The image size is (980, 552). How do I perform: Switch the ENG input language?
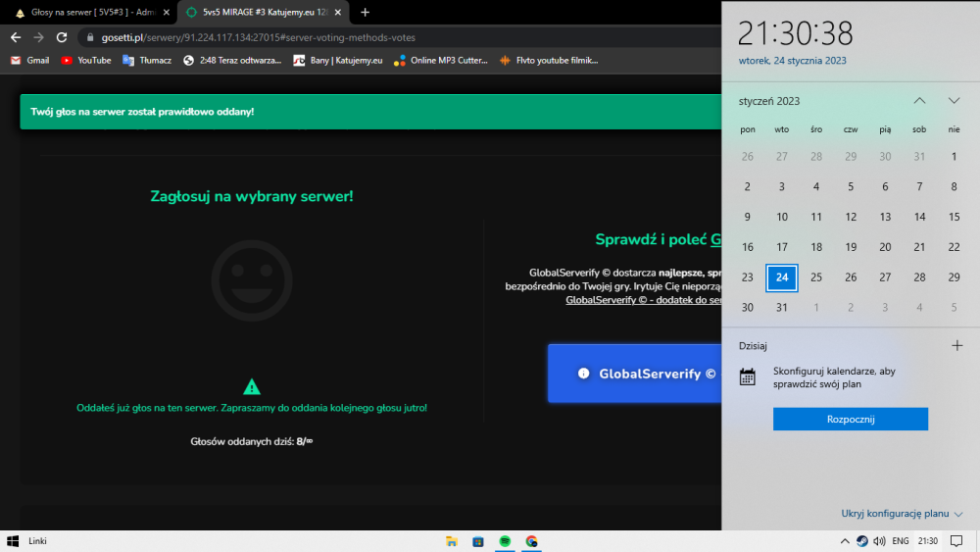coord(901,541)
